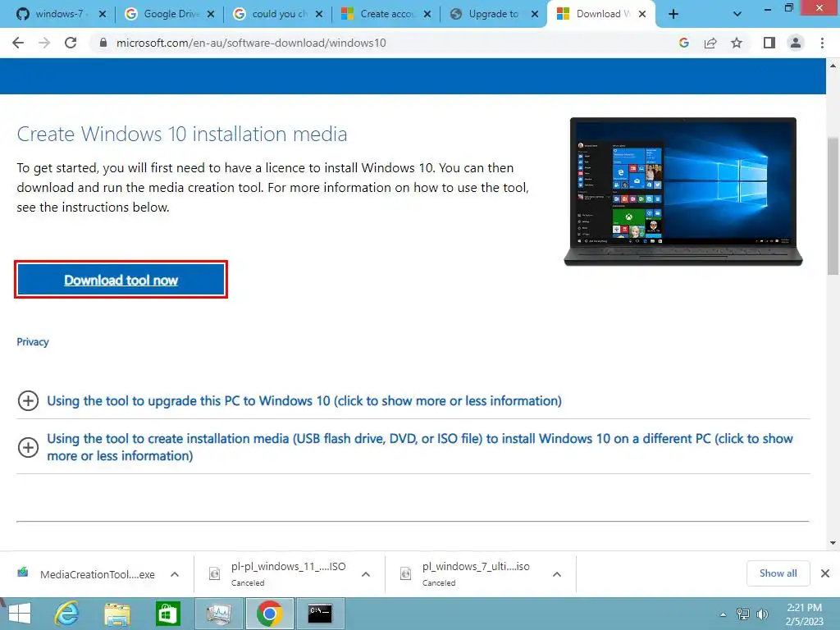Open network status tray icon

pyautogui.click(x=743, y=614)
